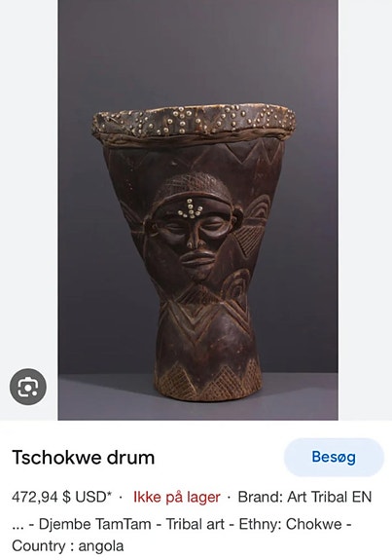
Task: Click the left light-grey margin beside image
Action: pos(29,178)
